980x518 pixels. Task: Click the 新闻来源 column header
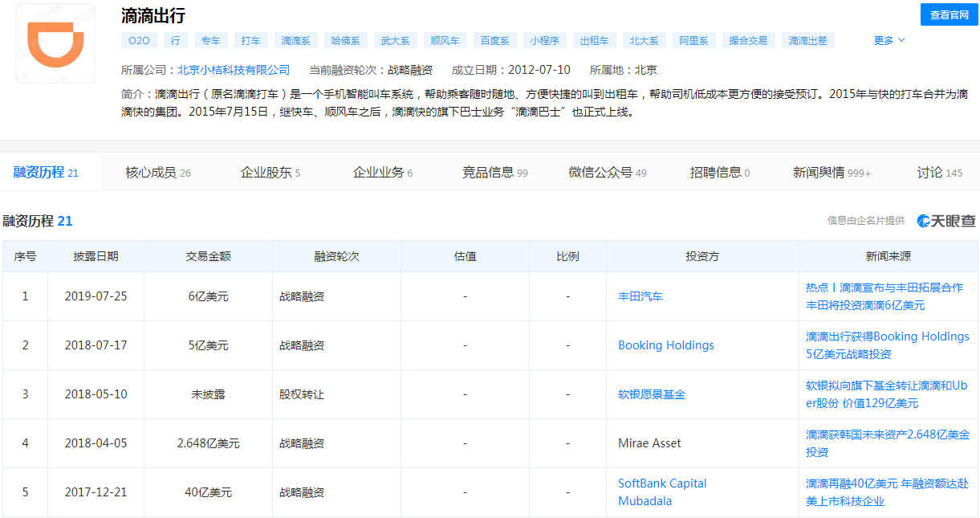click(889, 257)
